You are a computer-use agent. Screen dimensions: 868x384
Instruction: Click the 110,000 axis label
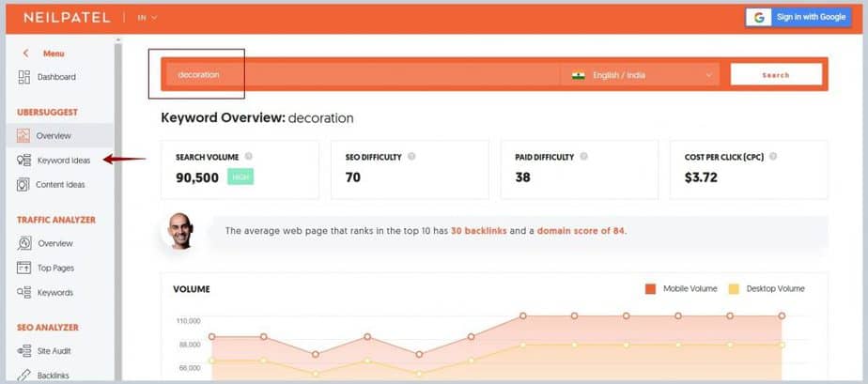(188, 321)
